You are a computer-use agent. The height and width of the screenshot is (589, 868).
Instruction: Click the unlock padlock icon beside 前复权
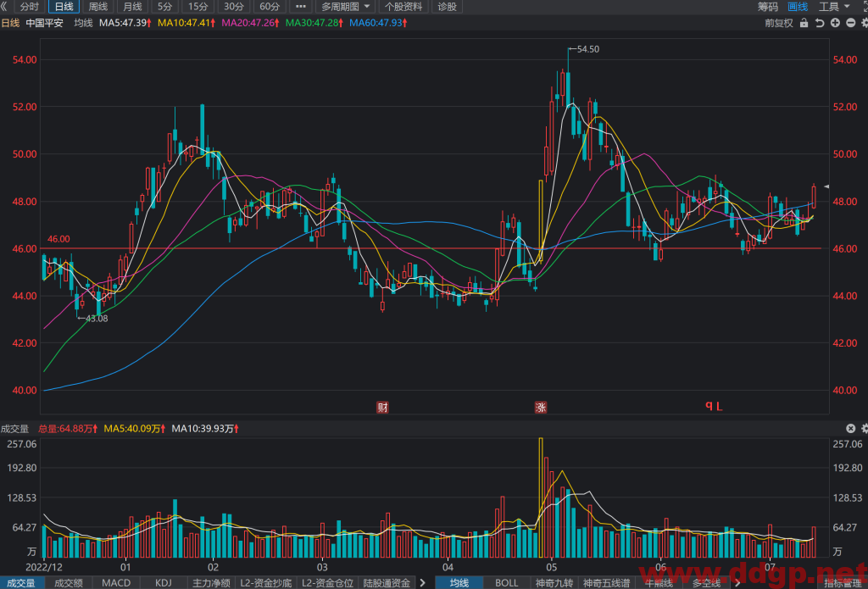804,23
